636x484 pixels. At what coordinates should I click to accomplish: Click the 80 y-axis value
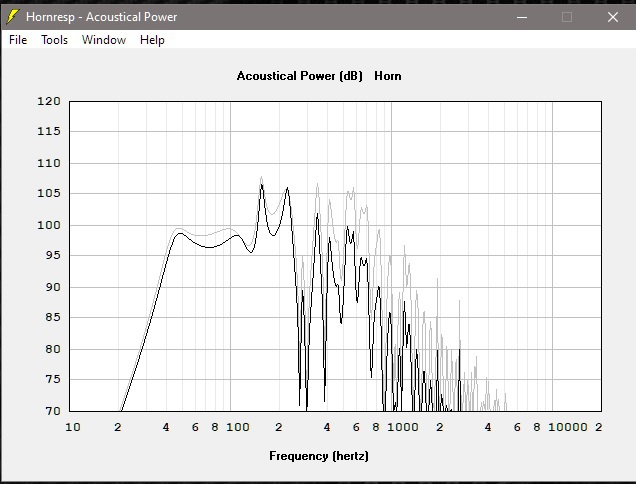point(53,349)
